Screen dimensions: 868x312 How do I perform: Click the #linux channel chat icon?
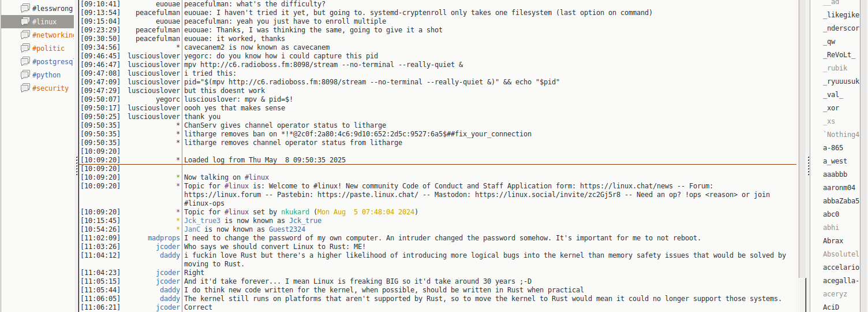coord(25,21)
